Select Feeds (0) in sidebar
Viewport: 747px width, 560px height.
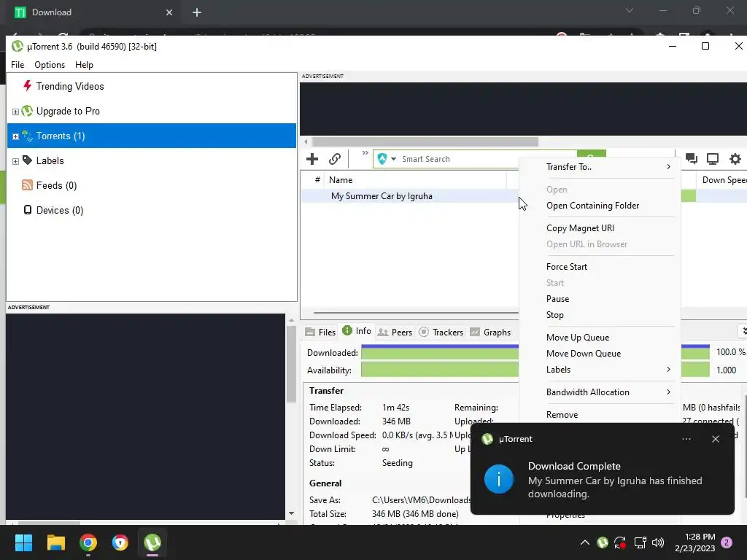pos(56,185)
